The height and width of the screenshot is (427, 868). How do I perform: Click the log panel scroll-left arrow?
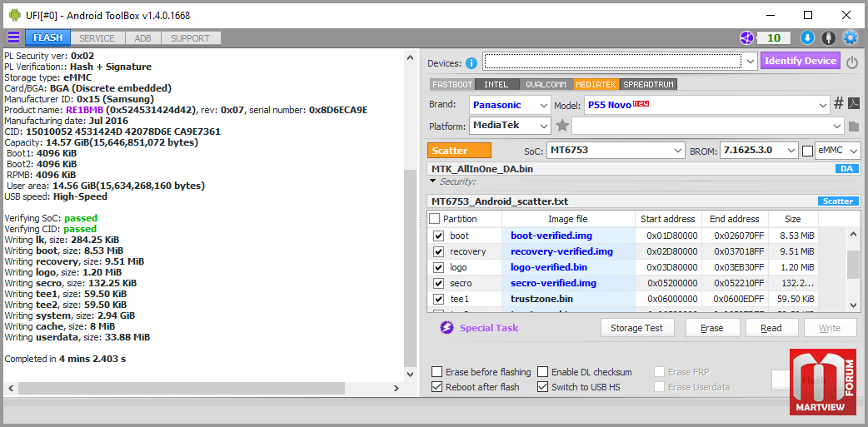pos(10,388)
